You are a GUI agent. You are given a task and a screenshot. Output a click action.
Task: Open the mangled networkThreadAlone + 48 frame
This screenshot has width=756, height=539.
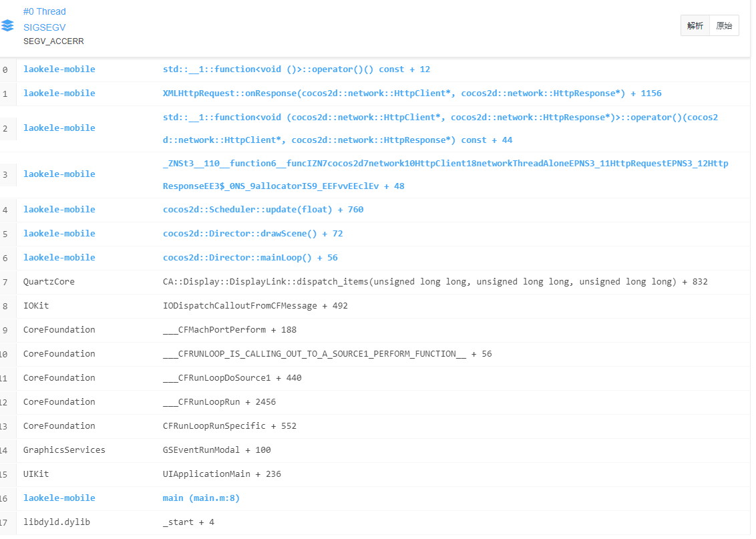click(x=445, y=174)
